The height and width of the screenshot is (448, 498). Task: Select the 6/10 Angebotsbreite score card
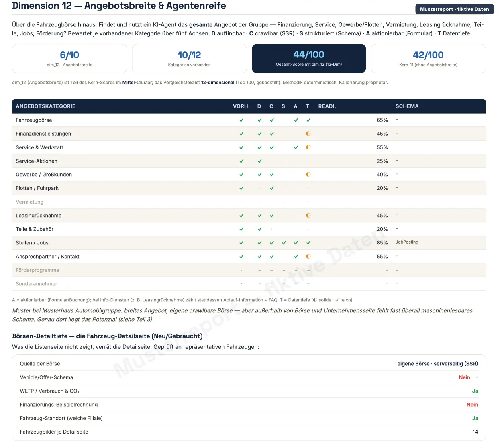click(x=69, y=59)
